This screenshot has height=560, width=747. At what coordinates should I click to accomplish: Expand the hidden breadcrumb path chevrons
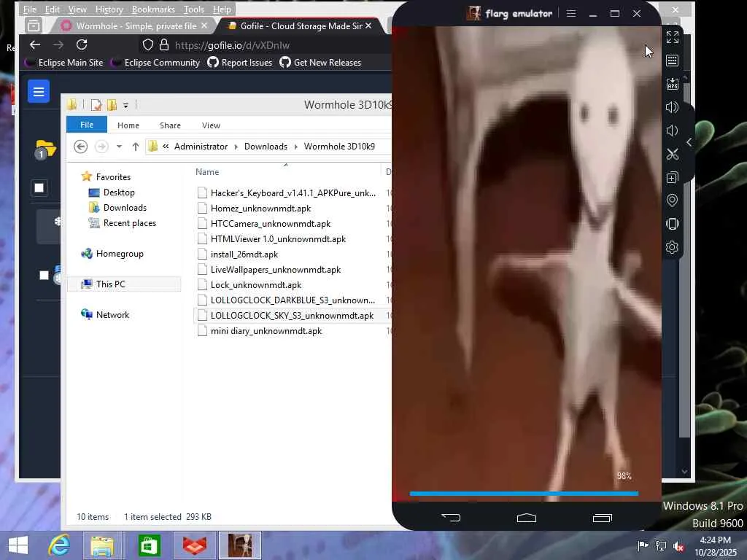[166, 146]
